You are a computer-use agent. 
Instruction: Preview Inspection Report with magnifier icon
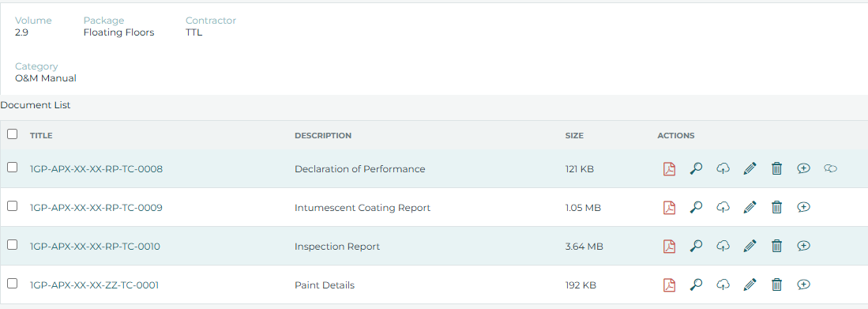(x=696, y=246)
